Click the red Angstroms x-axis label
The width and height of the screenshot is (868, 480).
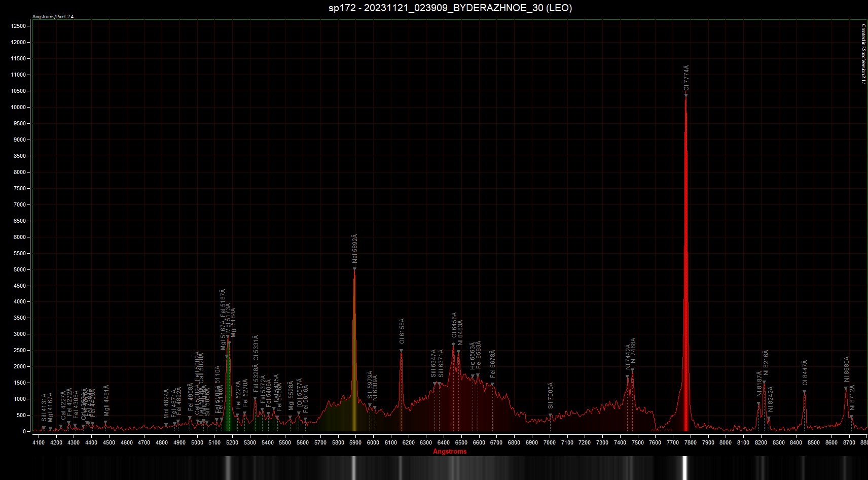[x=450, y=451]
